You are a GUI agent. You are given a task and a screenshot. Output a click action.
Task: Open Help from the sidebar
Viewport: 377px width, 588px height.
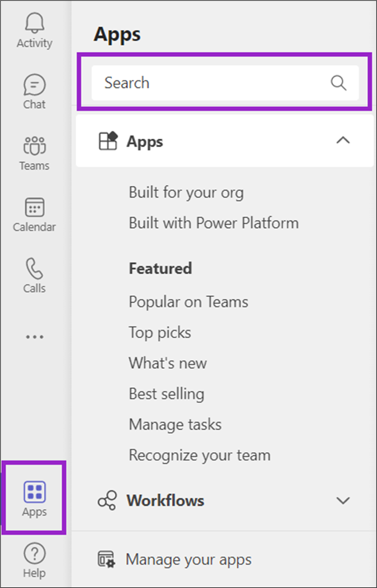tap(34, 553)
